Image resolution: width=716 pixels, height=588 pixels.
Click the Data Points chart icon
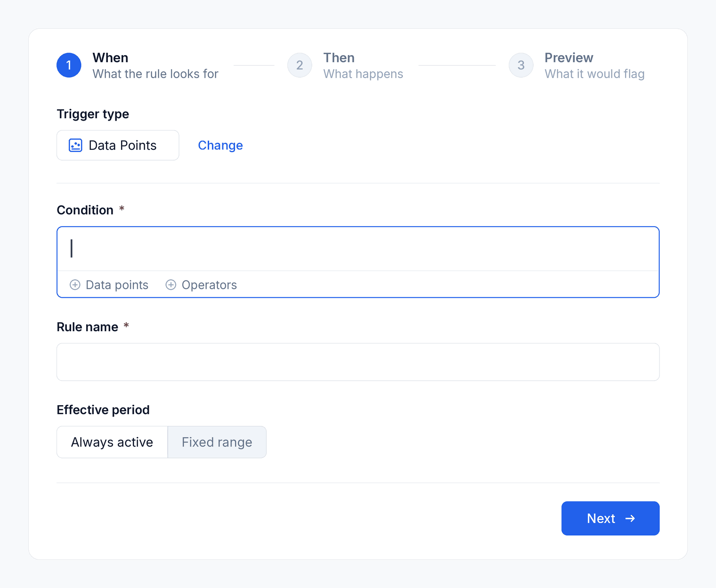pyautogui.click(x=75, y=145)
